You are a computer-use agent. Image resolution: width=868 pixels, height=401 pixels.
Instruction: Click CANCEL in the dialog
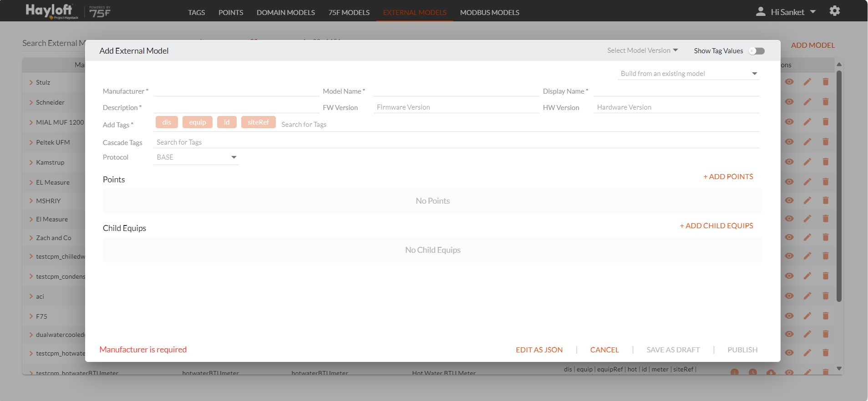point(604,350)
